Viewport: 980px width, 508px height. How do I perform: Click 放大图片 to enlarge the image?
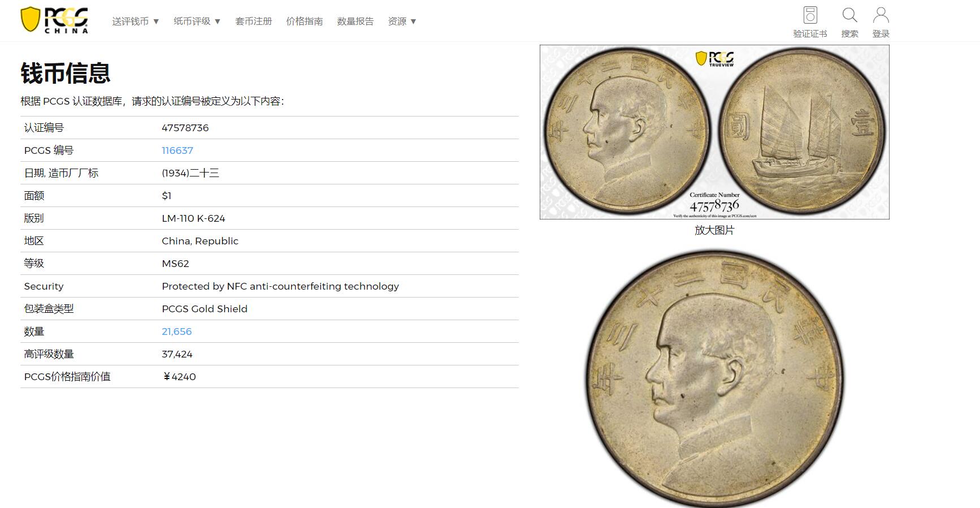[x=714, y=230]
